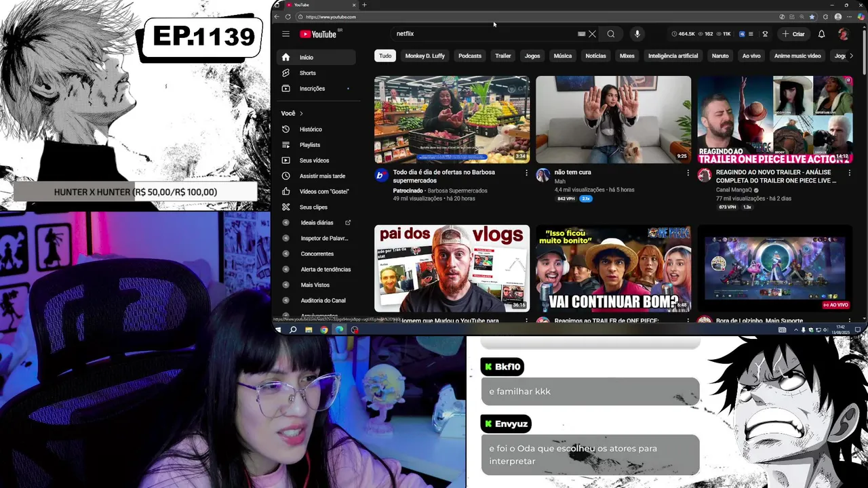Screen dimensions: 868x488
Task: Expand the Você section chevron
Action: point(301,113)
